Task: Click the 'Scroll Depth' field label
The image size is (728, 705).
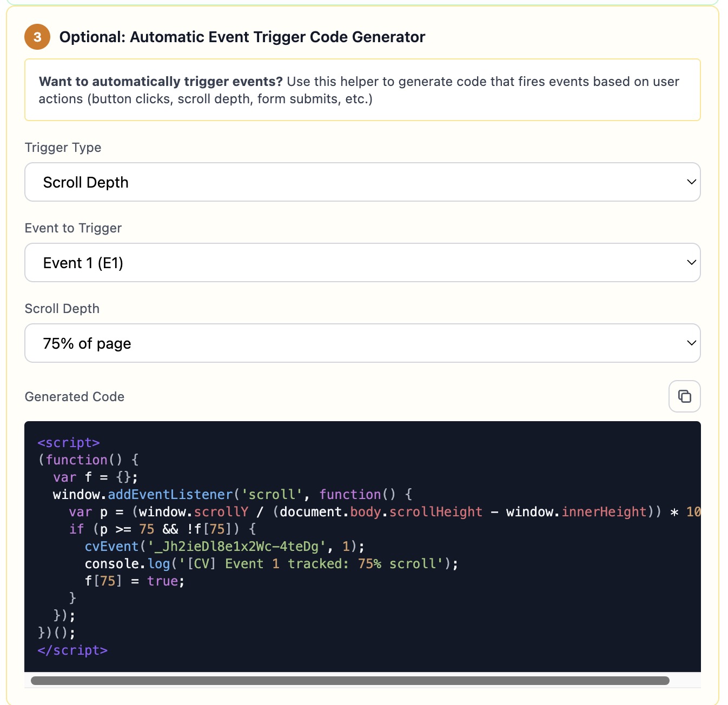Action: pos(62,309)
